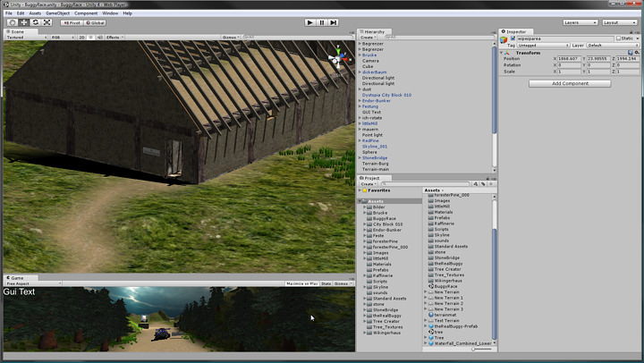Click the Position X input field
The height and width of the screenshot is (363, 644).
pyautogui.click(x=569, y=59)
